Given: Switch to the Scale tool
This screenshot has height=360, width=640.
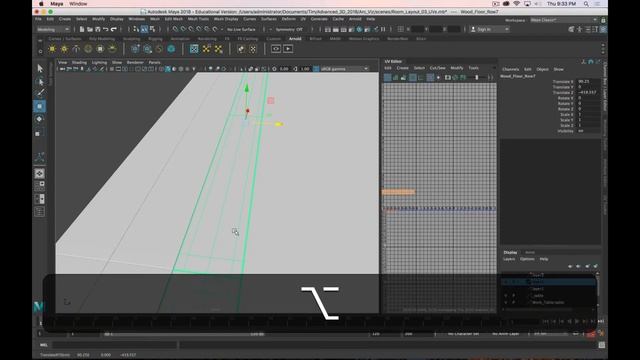Looking at the screenshot, I should [40, 133].
